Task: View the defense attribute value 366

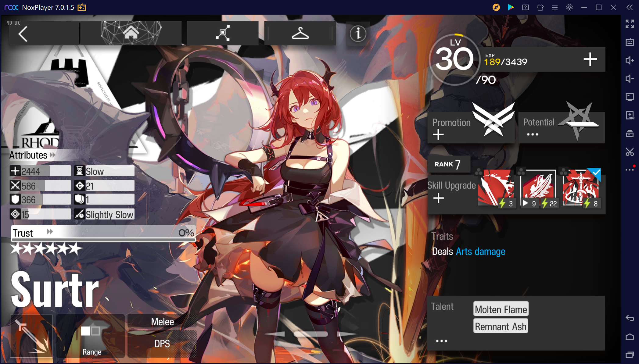Action: [x=40, y=200]
